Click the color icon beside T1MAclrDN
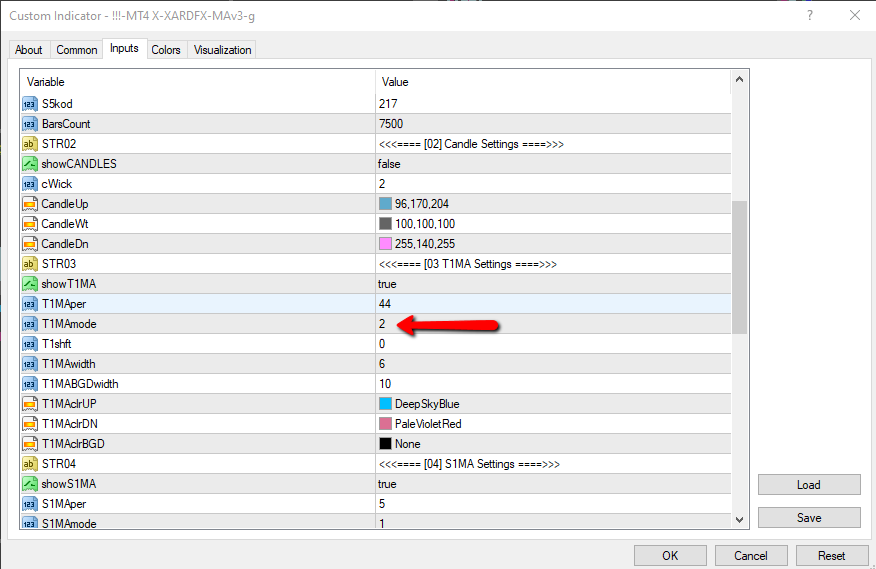Screen dimensions: 876x569 [x=30, y=424]
